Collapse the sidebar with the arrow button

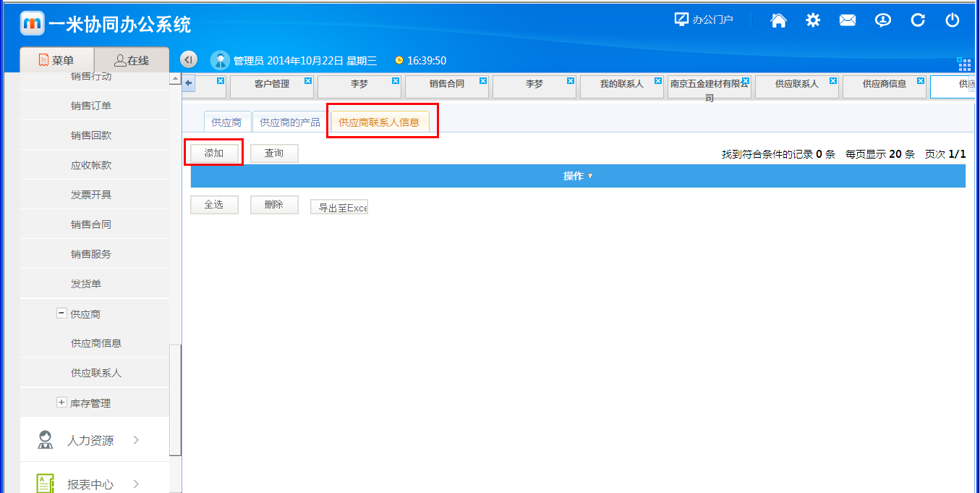188,60
